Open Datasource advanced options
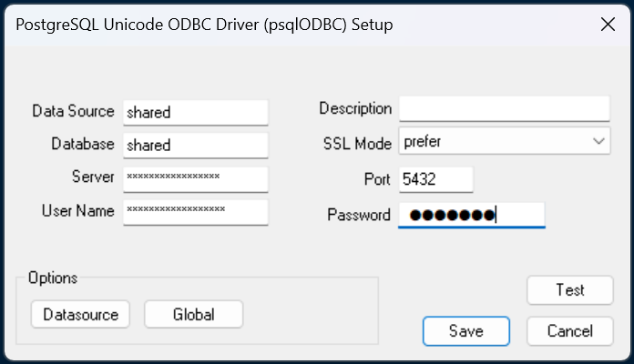634x364 pixels. [80, 314]
